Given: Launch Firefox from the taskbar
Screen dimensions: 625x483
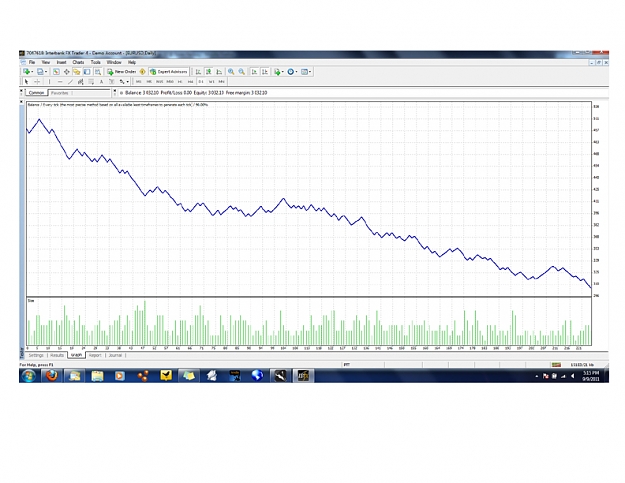Looking at the screenshot, I should tap(51, 375).
